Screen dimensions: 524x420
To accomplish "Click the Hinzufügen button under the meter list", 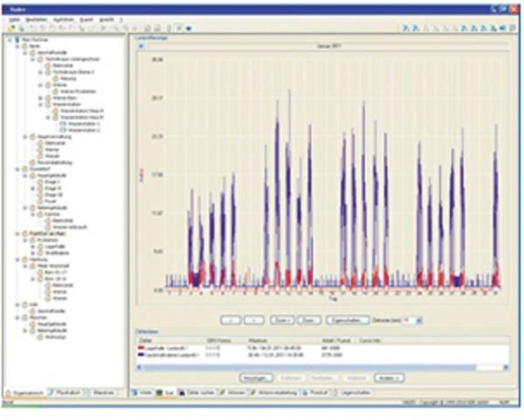I will pyautogui.click(x=256, y=378).
